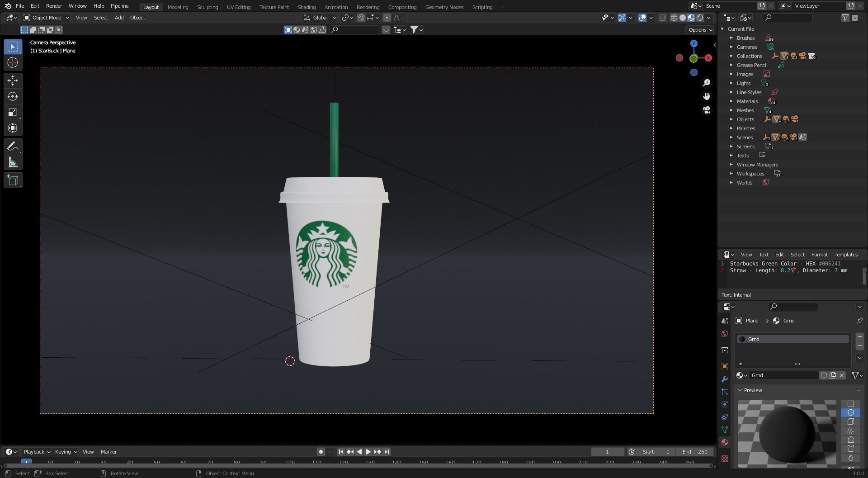Select flat plane material preview type
Screen dimensions: 868x478
pos(850,404)
